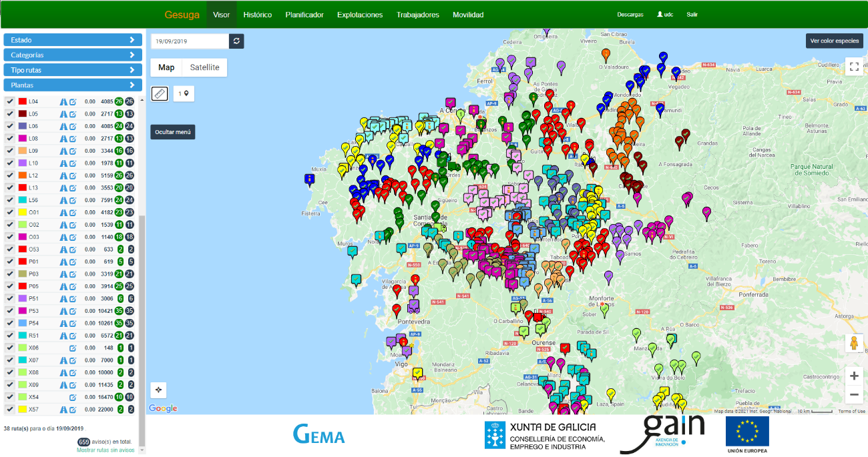
Task: Toggle the checkbox for route O01
Action: [10, 212]
